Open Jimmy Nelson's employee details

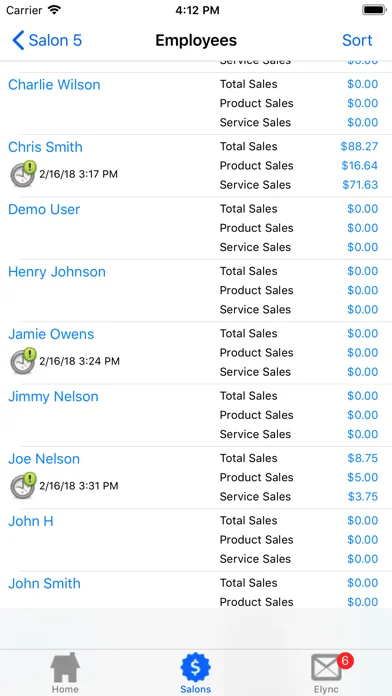(x=53, y=396)
